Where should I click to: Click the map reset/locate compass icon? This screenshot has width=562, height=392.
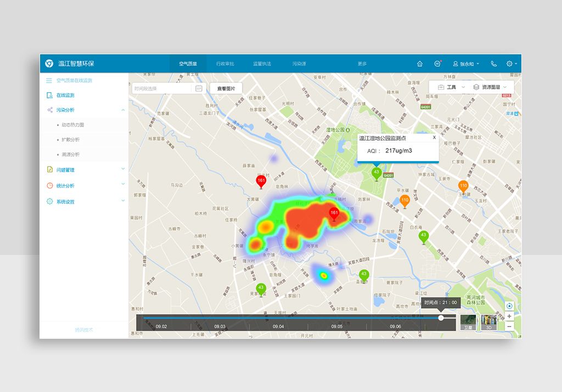pyautogui.click(x=509, y=306)
